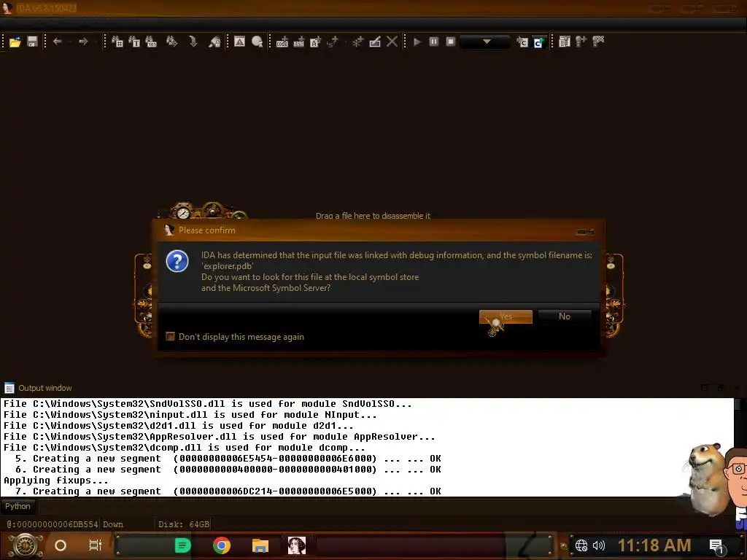
Task: Open the green chat app on taskbar
Action: tap(182, 545)
